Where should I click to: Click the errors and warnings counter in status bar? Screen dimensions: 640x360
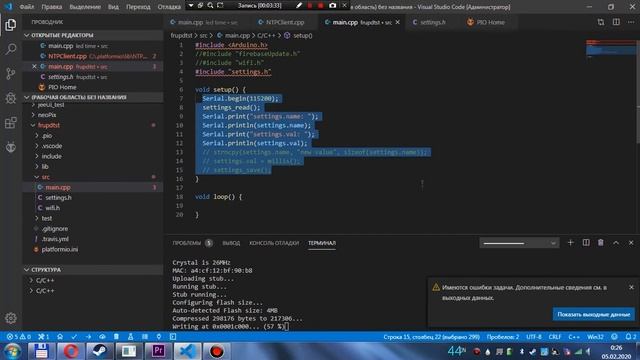[x=19, y=337]
